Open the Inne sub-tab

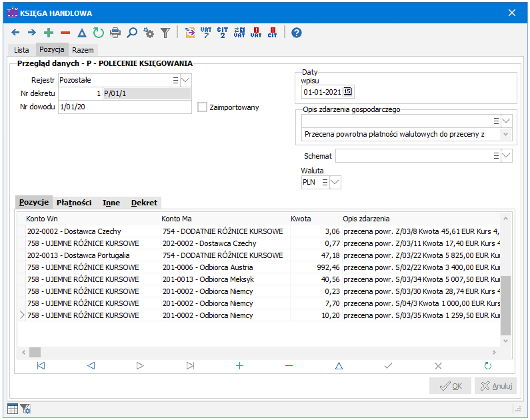pyautogui.click(x=111, y=203)
